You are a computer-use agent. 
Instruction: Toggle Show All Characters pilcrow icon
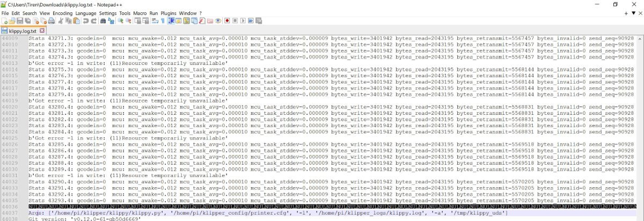tap(163, 21)
